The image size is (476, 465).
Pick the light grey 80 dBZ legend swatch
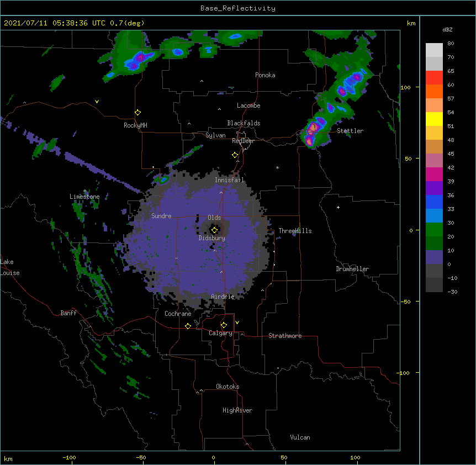point(434,50)
